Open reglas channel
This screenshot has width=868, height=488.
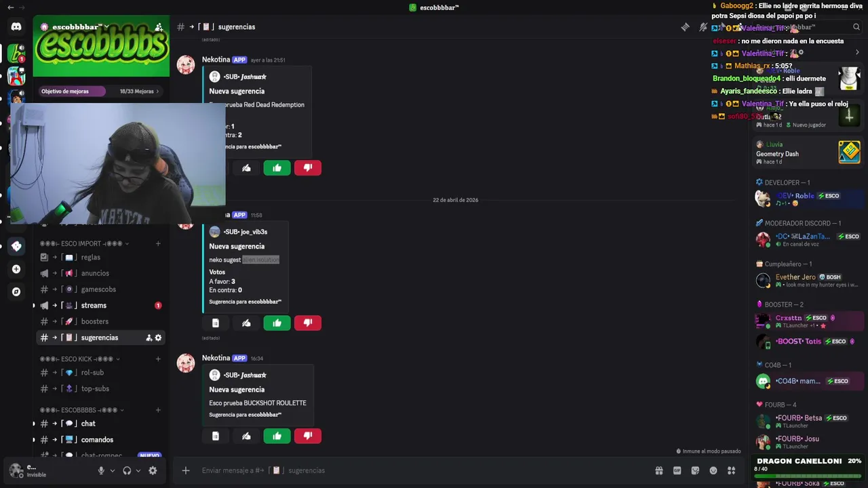click(100, 258)
